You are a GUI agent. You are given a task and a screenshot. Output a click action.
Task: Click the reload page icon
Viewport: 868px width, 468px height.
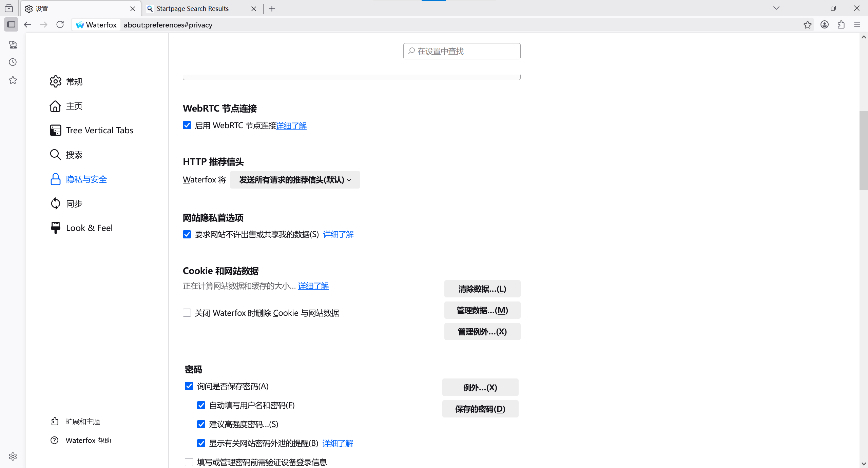[60, 25]
